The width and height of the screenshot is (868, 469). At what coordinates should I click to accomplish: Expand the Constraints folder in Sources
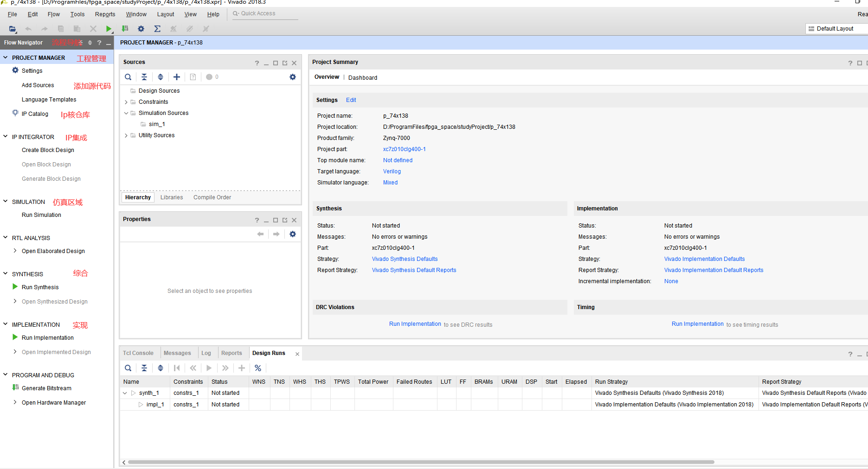click(x=126, y=102)
